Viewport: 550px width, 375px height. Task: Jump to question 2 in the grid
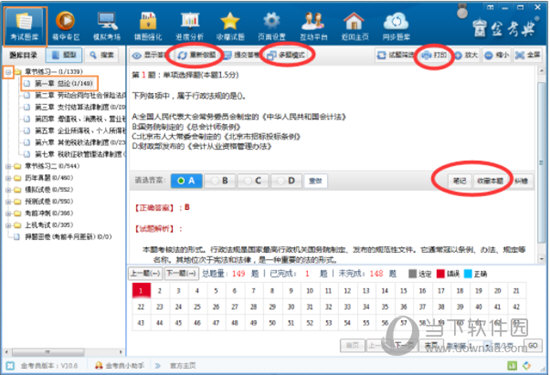pos(160,291)
